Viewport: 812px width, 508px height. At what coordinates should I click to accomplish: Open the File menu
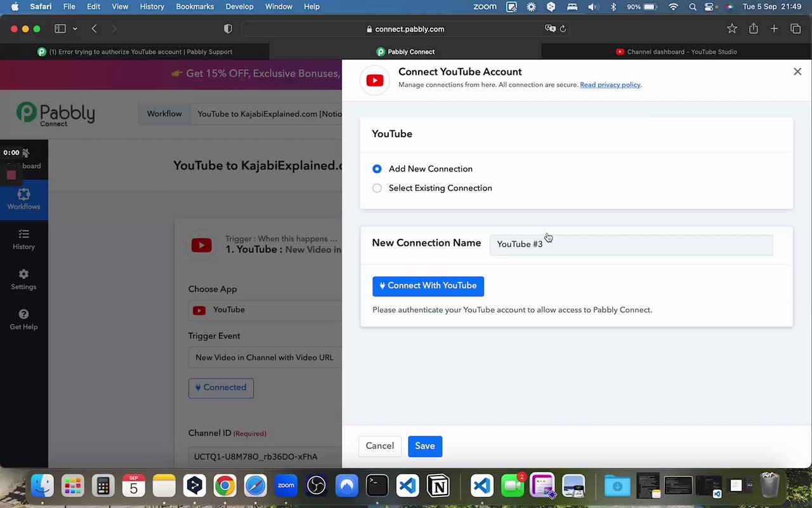(x=69, y=7)
